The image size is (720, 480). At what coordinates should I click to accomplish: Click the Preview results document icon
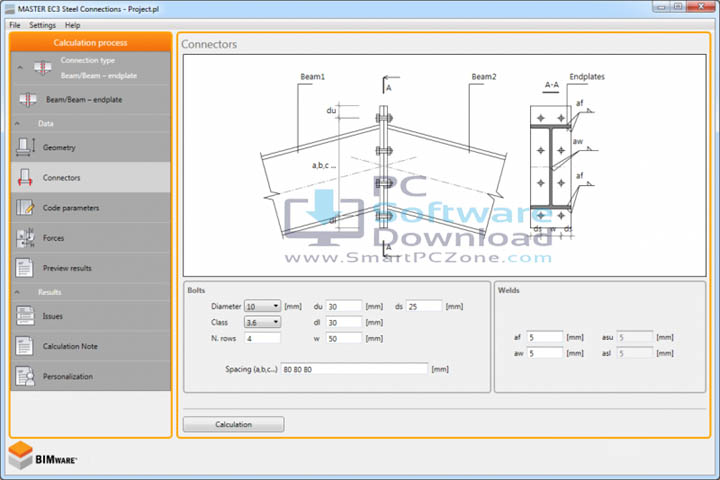click(24, 268)
